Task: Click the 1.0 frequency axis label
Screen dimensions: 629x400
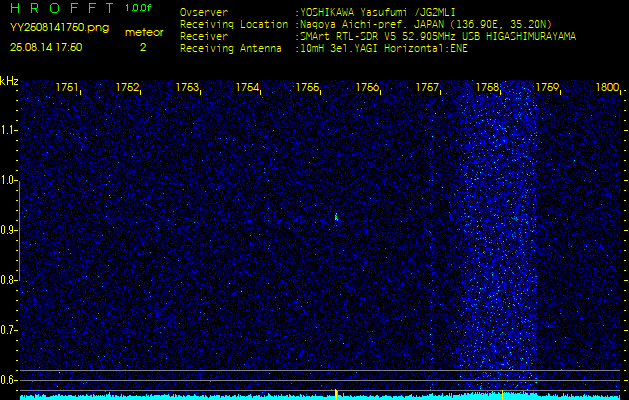Action: pos(8,180)
